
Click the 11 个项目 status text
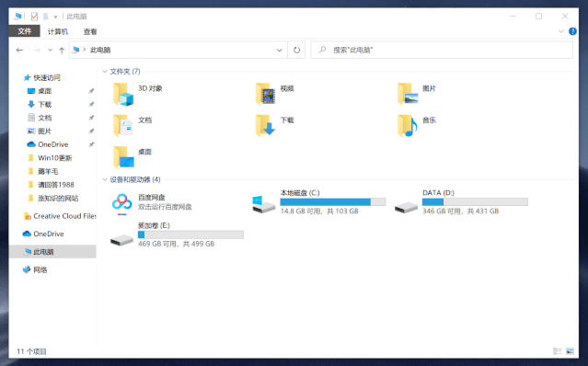(31, 351)
